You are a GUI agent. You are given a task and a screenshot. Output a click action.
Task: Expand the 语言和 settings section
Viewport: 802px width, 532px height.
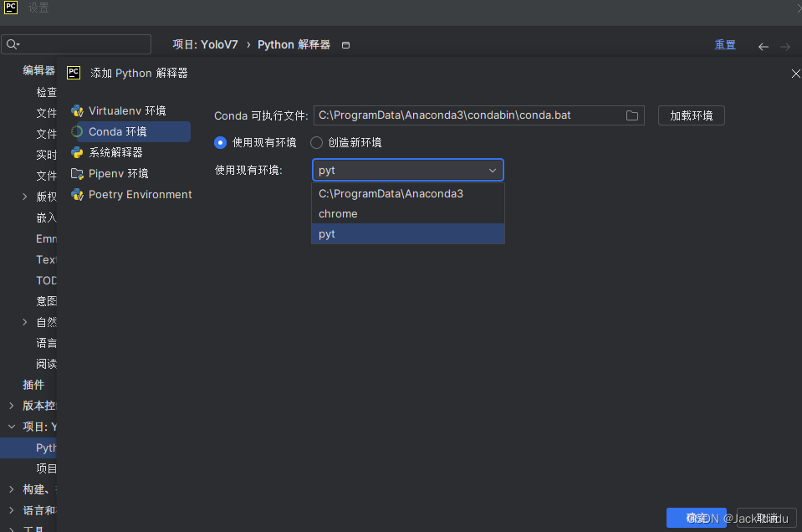pos(12,510)
